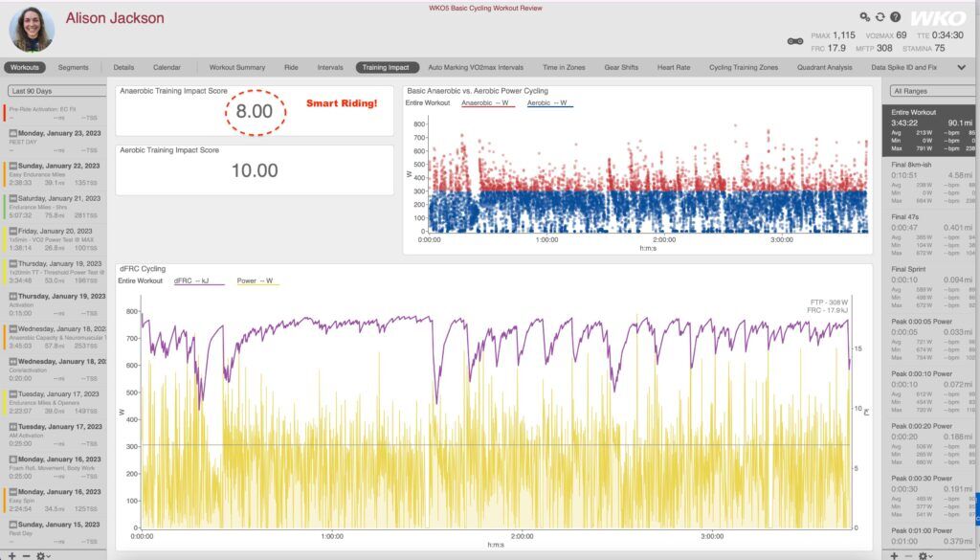Click the minus icon below ranges panel
The height and width of the screenshot is (560, 980).
(909, 555)
